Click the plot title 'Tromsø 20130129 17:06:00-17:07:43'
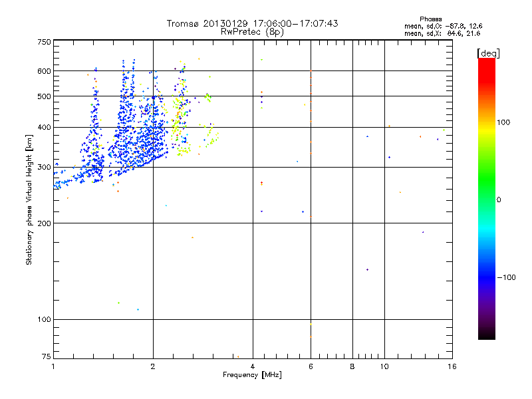532x399 pixels. tap(252, 23)
